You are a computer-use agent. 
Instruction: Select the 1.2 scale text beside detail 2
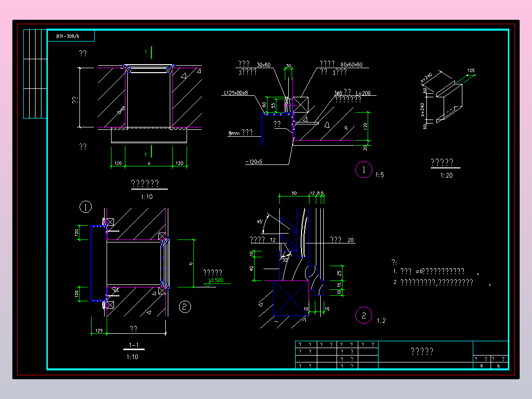coord(381,320)
